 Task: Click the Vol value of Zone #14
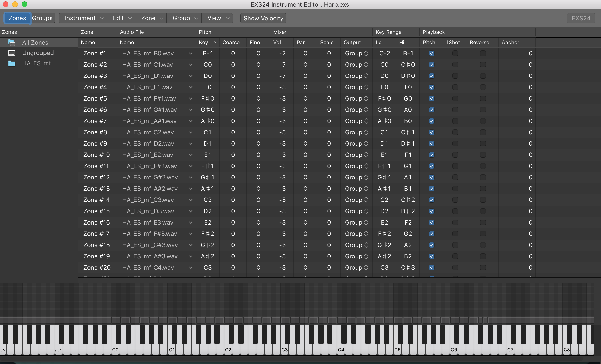coord(282,200)
